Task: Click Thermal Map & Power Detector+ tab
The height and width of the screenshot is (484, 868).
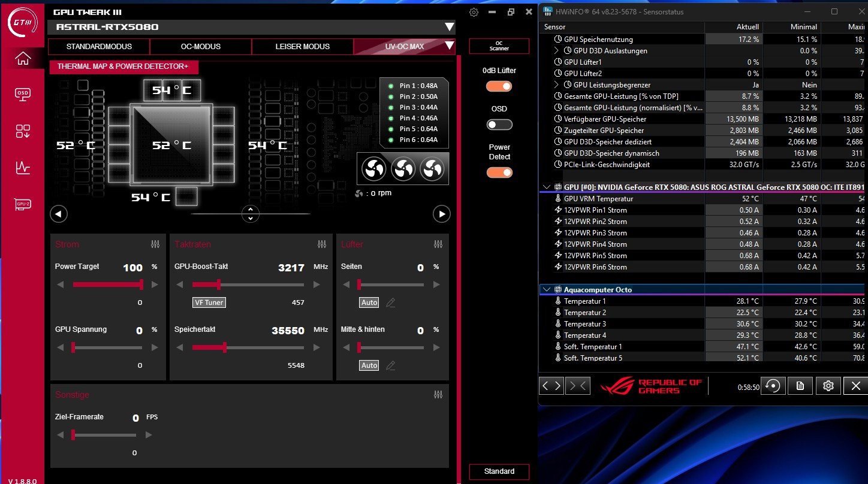Action: click(123, 66)
